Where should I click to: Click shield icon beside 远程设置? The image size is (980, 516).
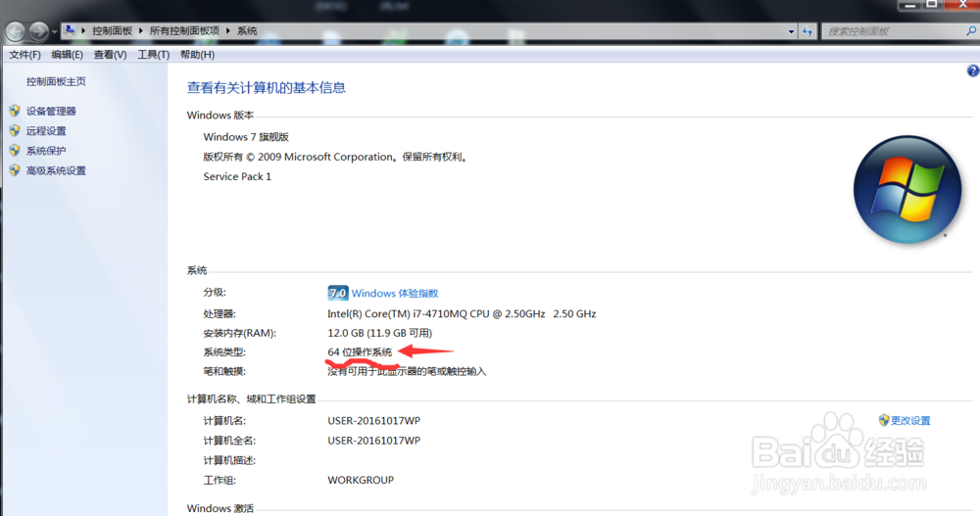click(15, 130)
